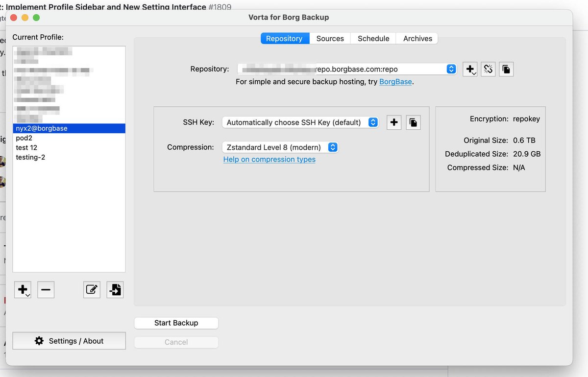Switch to the Repository tab
The image size is (588, 377).
pos(284,39)
